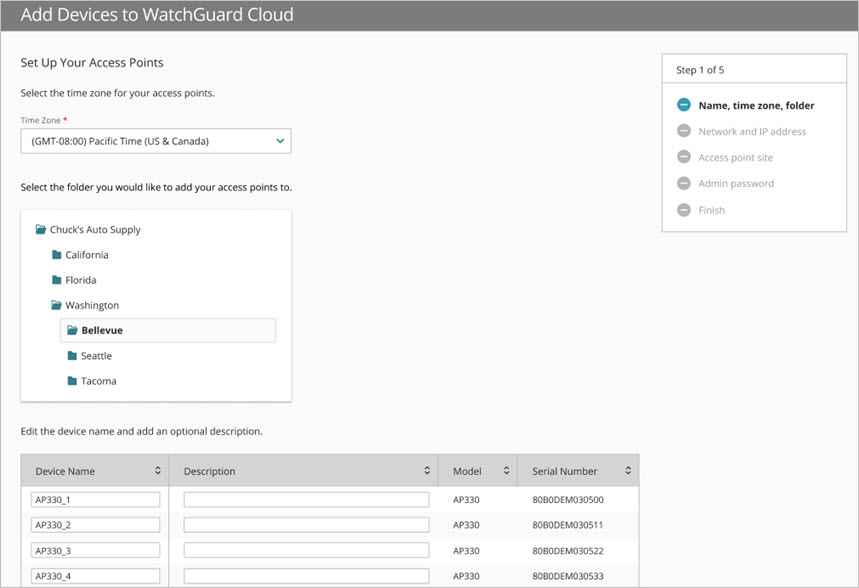Viewport: 859px width, 588px height.
Task: Click the Bellevue open folder icon
Action: pyautogui.click(x=72, y=330)
